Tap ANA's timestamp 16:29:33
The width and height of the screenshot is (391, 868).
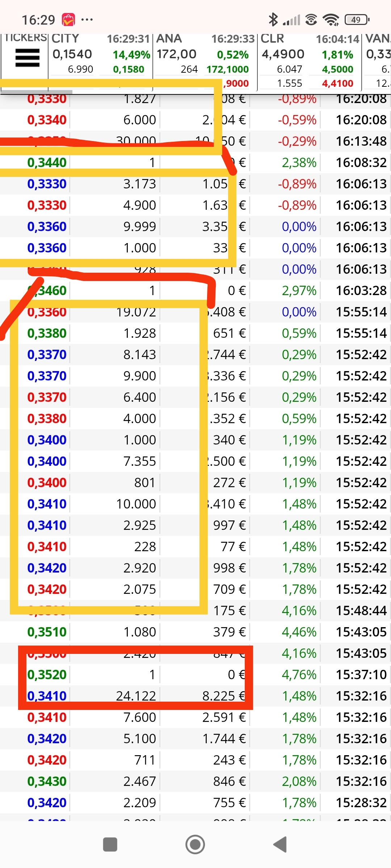(233, 39)
